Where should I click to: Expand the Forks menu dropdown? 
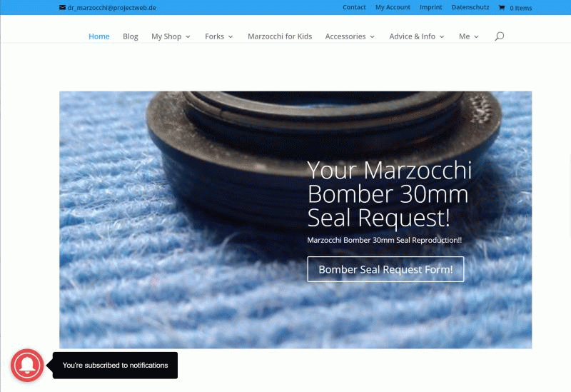click(x=218, y=36)
